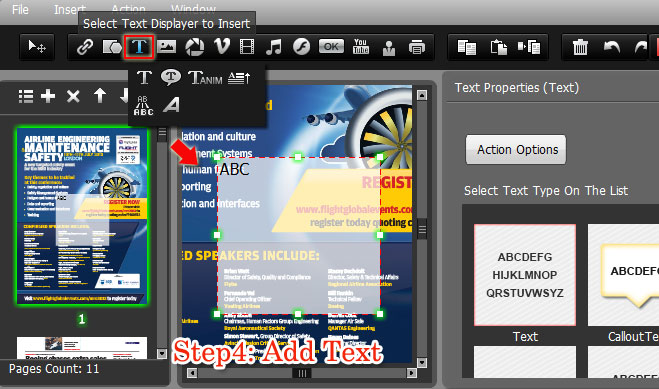Add a new page with plus icon
This screenshot has width=659, height=389.
click(x=48, y=96)
